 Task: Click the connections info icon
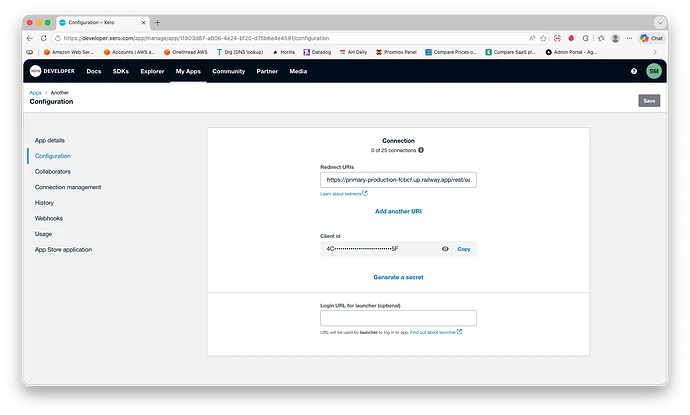click(x=421, y=150)
